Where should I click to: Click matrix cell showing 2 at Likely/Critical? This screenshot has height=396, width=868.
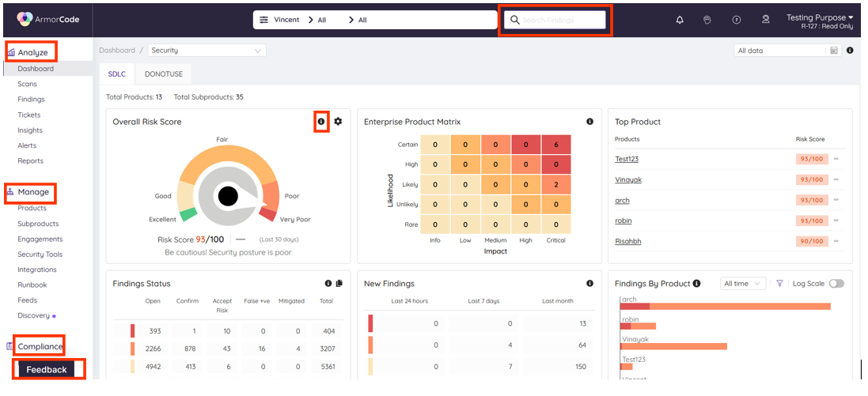click(x=555, y=185)
